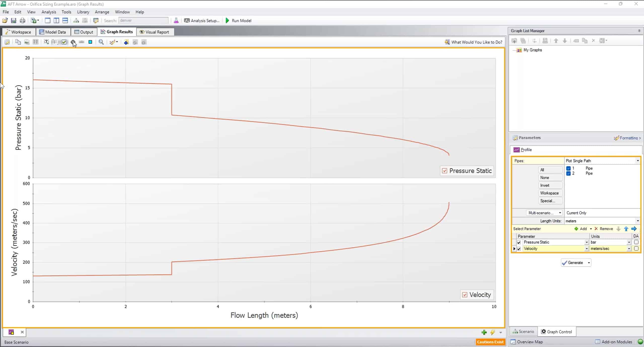This screenshot has width=644, height=347.
Task: Click the crosshair tool in graph toolbar
Action: click(x=73, y=42)
